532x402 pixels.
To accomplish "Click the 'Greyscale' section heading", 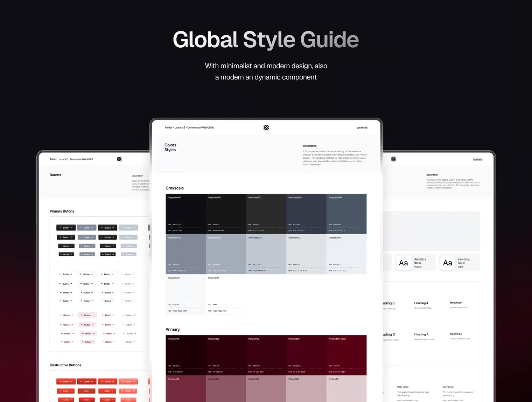I will (175, 188).
